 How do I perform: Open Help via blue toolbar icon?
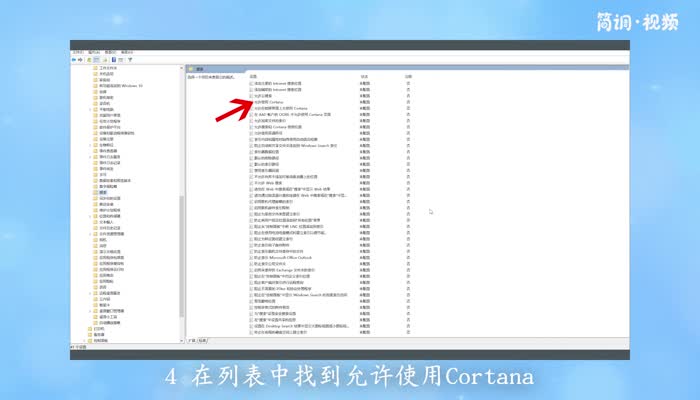coord(114,60)
